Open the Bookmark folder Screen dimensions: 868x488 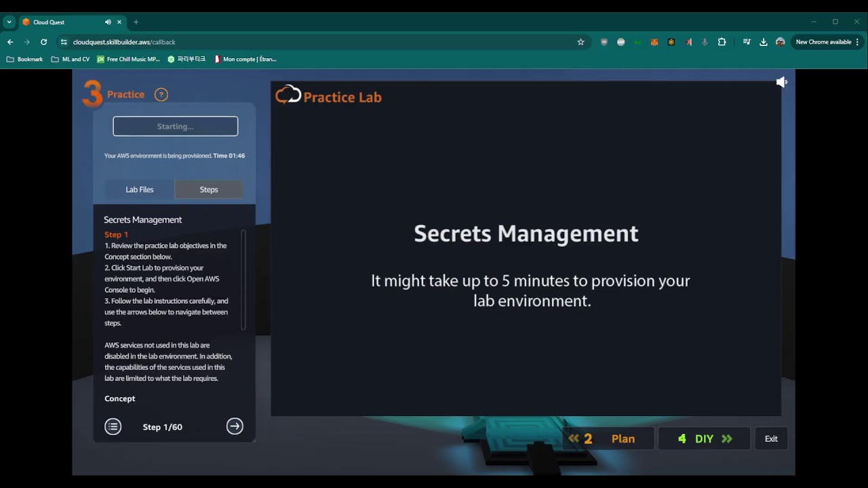click(x=24, y=59)
